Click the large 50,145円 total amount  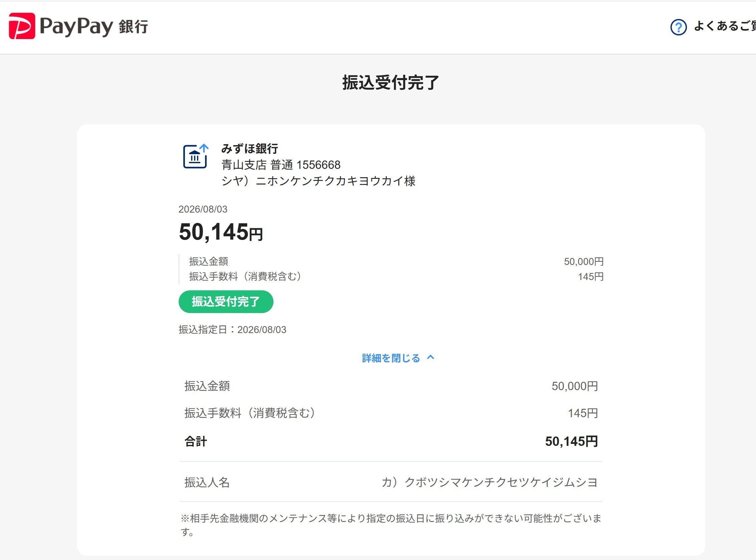221,232
